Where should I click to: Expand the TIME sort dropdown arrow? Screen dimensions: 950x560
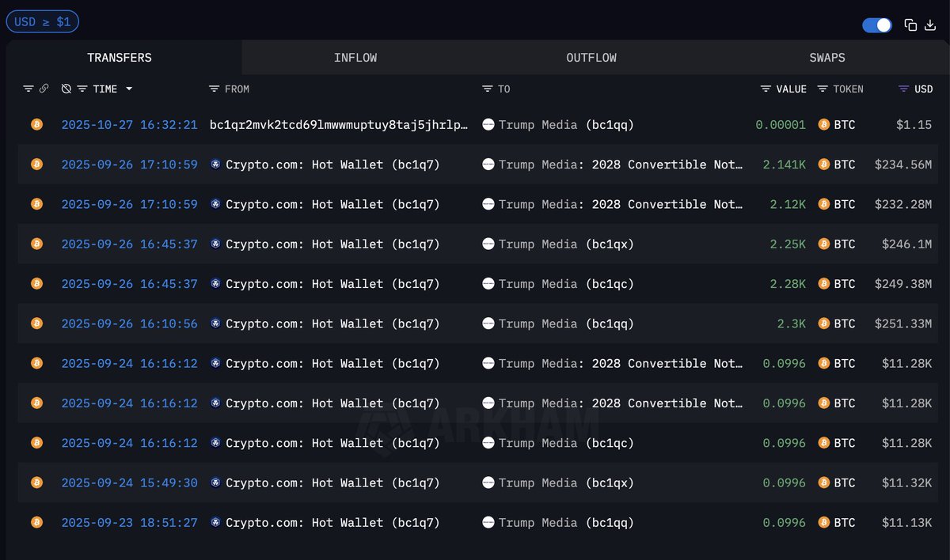pos(129,89)
